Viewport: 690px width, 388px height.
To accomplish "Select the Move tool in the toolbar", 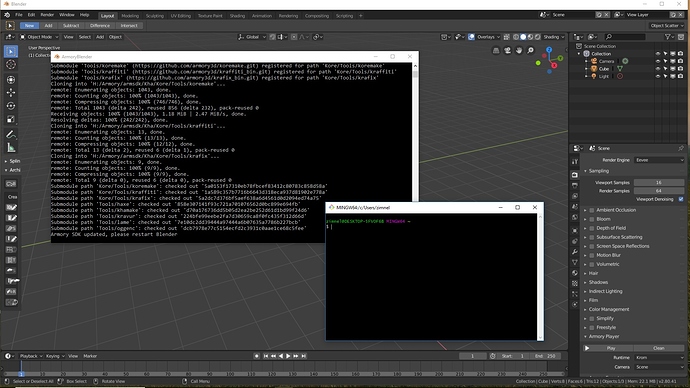I will pos(11,92).
